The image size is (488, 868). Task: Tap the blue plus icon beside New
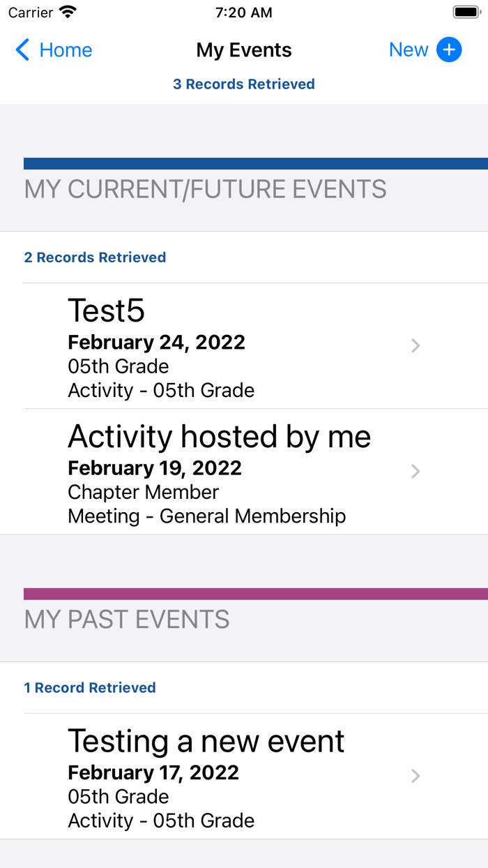(x=449, y=50)
